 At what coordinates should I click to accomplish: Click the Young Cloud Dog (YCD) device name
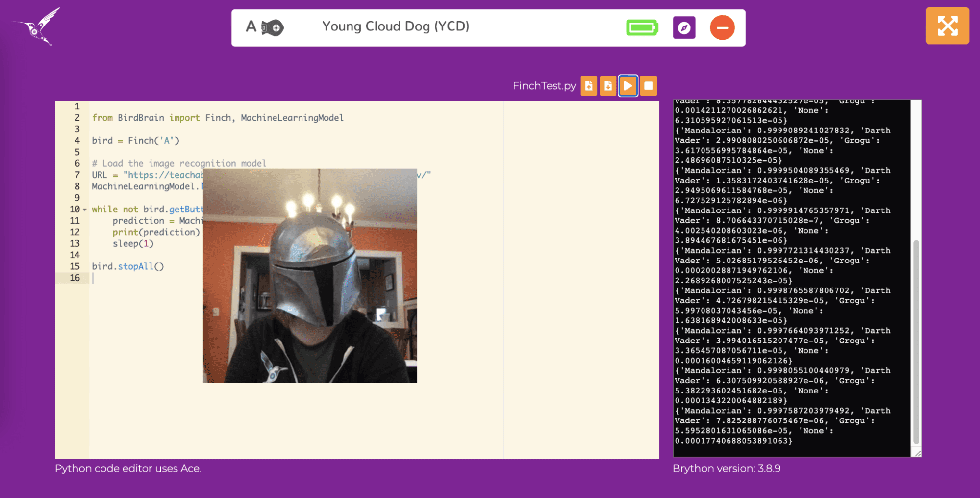point(396,26)
